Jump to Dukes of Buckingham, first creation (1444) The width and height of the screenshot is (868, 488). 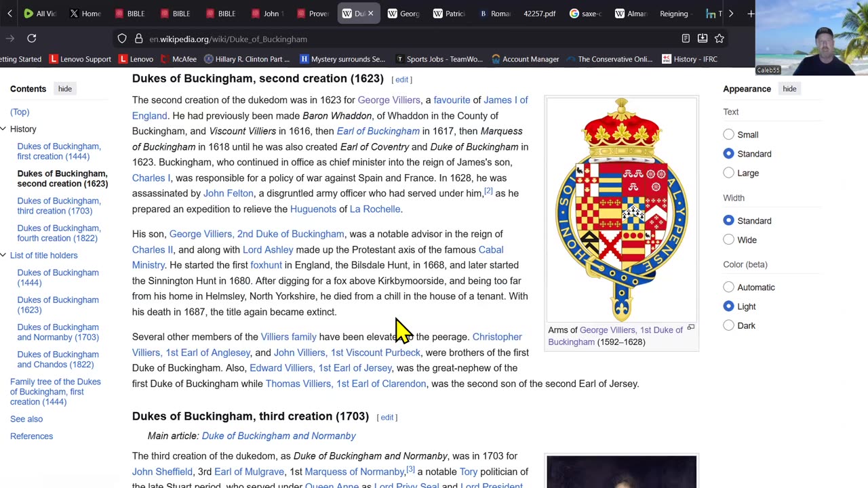(59, 151)
